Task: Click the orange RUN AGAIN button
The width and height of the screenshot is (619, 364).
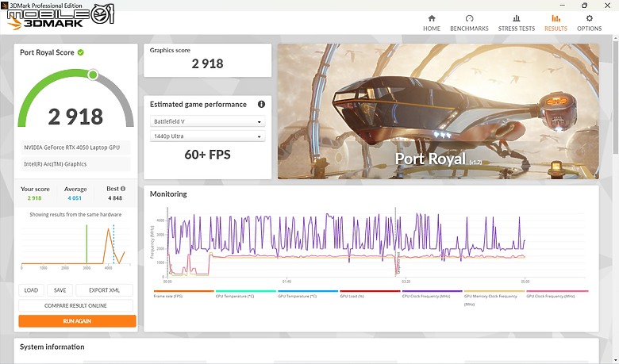Action: (77, 321)
